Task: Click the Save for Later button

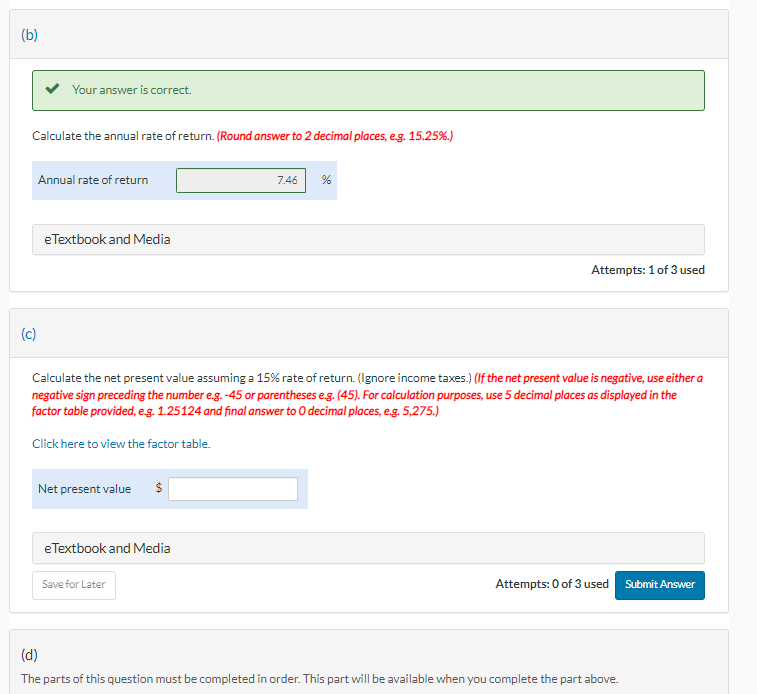Action: coord(74,585)
